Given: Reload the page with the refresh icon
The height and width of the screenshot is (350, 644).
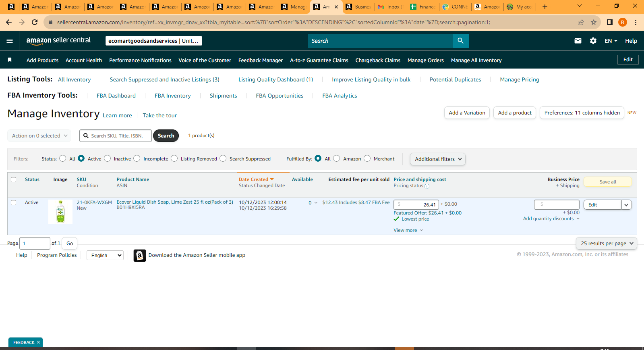Looking at the screenshot, I should click(x=35, y=22).
